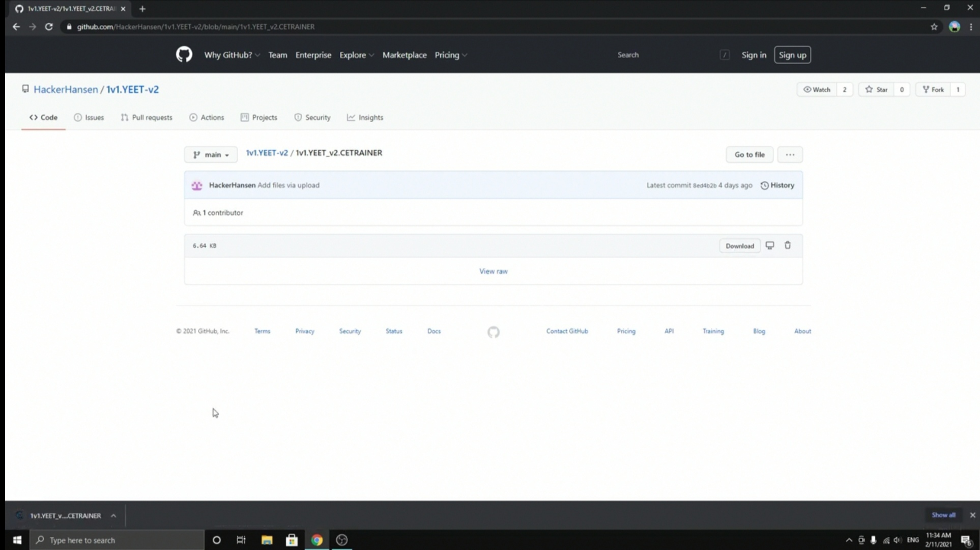
Task: Open the Insights tab
Action: pyautogui.click(x=365, y=118)
